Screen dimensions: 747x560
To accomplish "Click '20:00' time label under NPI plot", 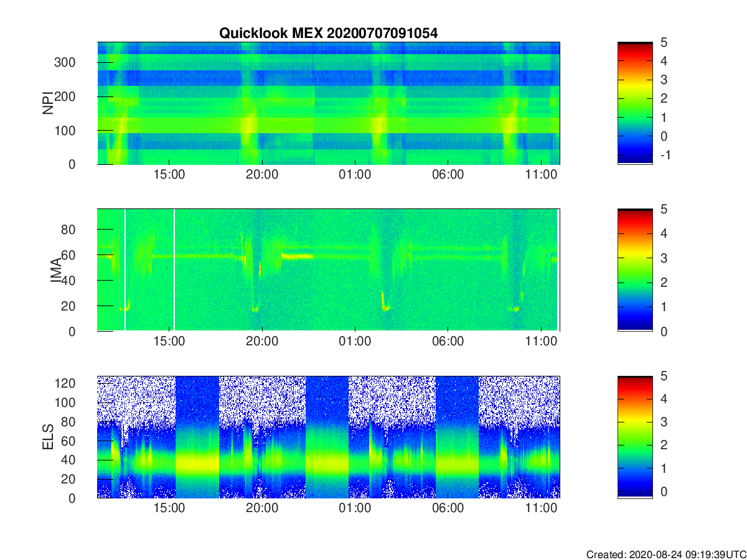I will 262,175.
